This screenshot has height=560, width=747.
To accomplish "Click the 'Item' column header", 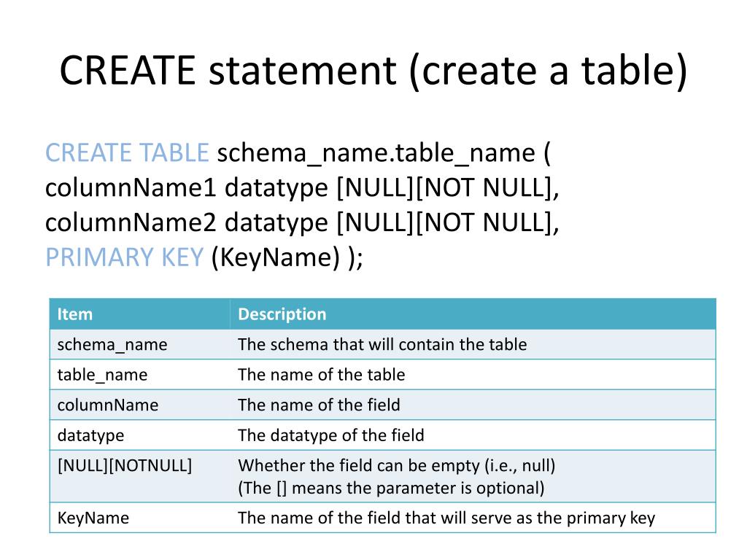I will pyautogui.click(x=139, y=314).
